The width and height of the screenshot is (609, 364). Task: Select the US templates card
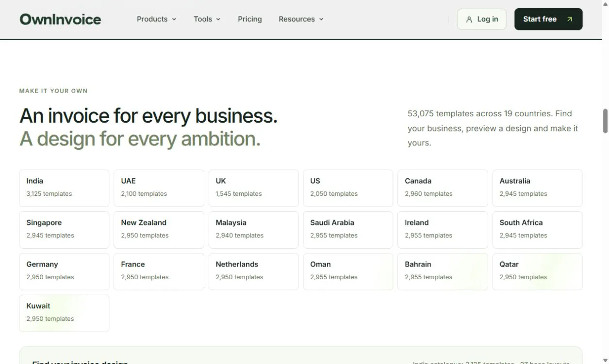point(348,188)
